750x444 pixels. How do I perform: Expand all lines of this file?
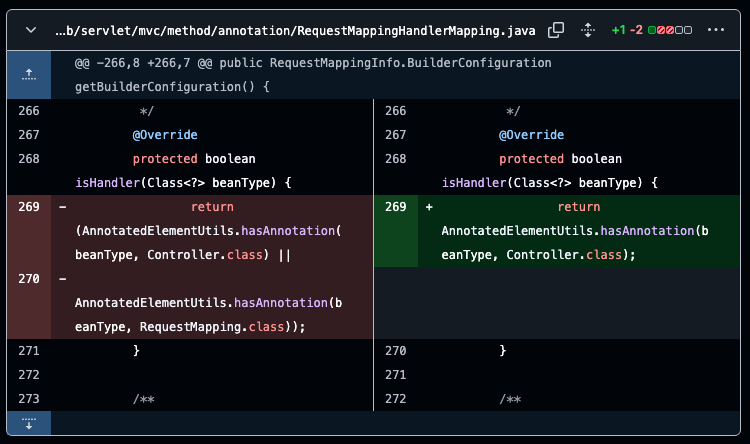tap(588, 30)
